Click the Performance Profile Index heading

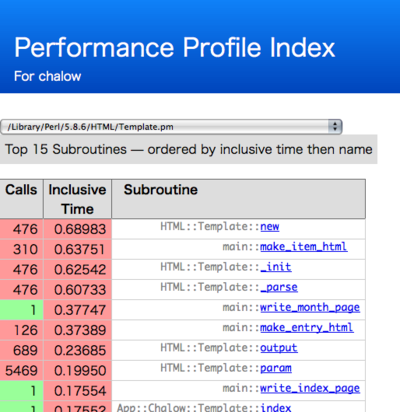[x=174, y=48]
